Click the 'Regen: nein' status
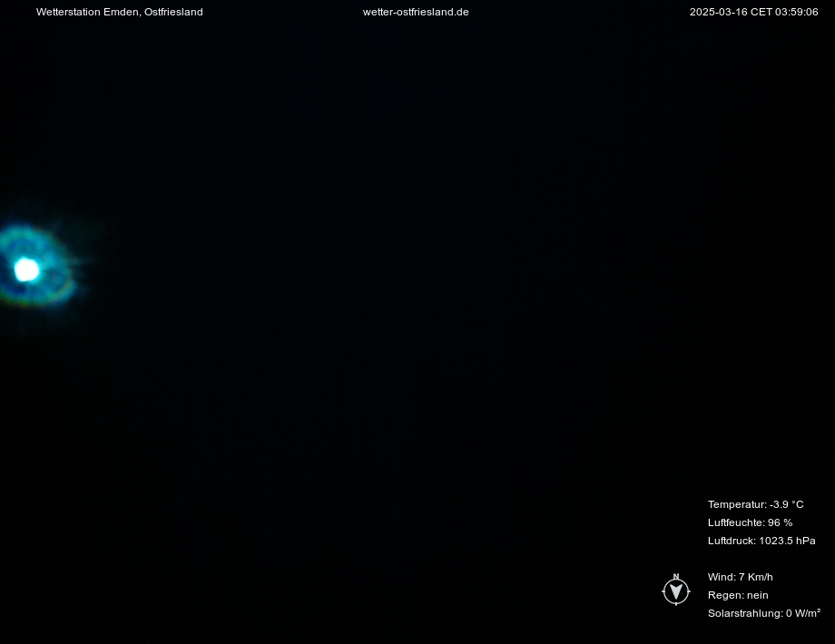 (x=738, y=595)
